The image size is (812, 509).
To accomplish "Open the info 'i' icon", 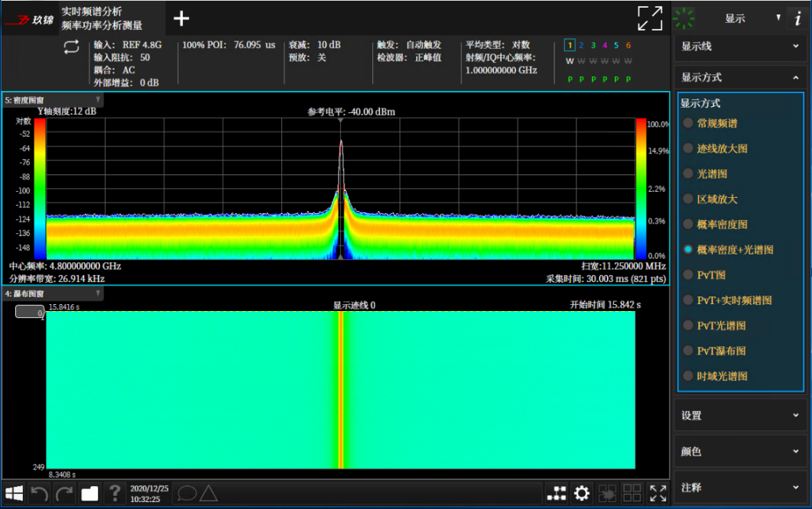I will click(x=797, y=18).
